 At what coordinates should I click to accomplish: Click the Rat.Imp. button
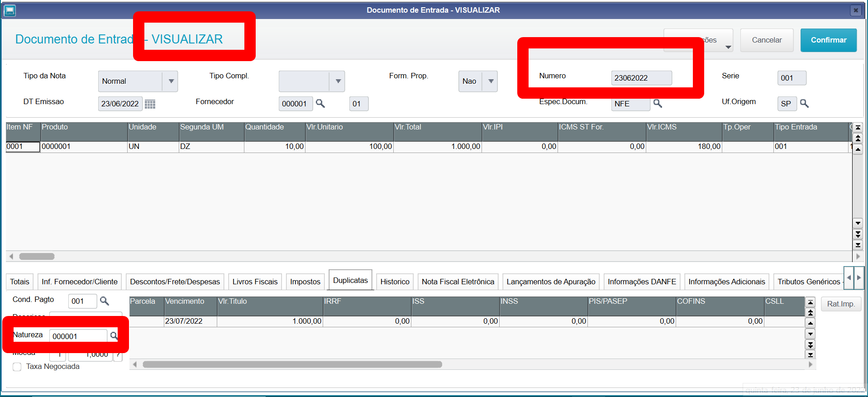click(841, 304)
